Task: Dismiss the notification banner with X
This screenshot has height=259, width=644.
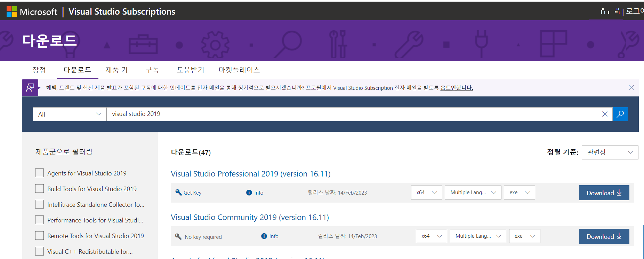Action: point(631,88)
